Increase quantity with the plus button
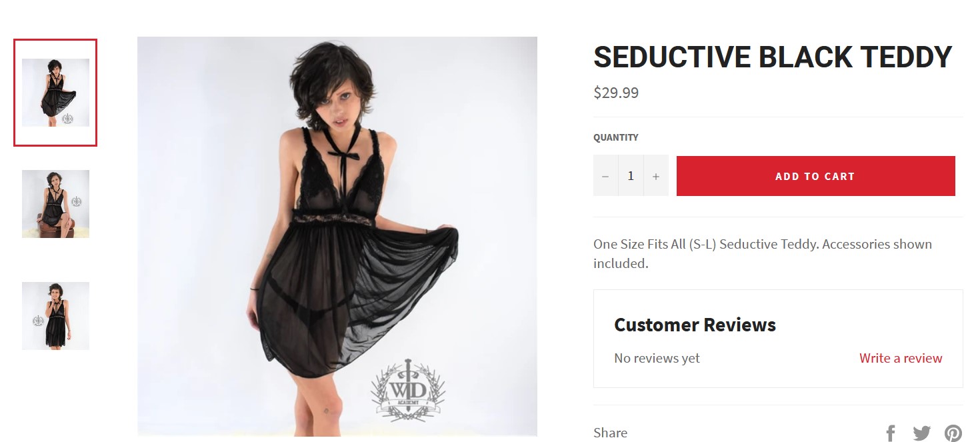This screenshot has height=442, width=980. (x=656, y=176)
